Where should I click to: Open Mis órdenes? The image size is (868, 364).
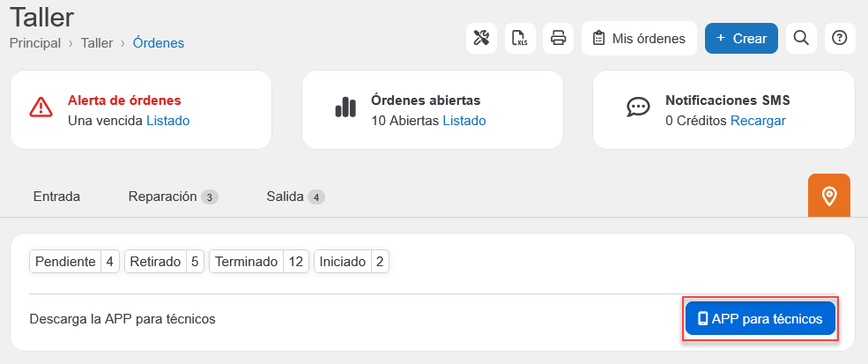tap(639, 39)
